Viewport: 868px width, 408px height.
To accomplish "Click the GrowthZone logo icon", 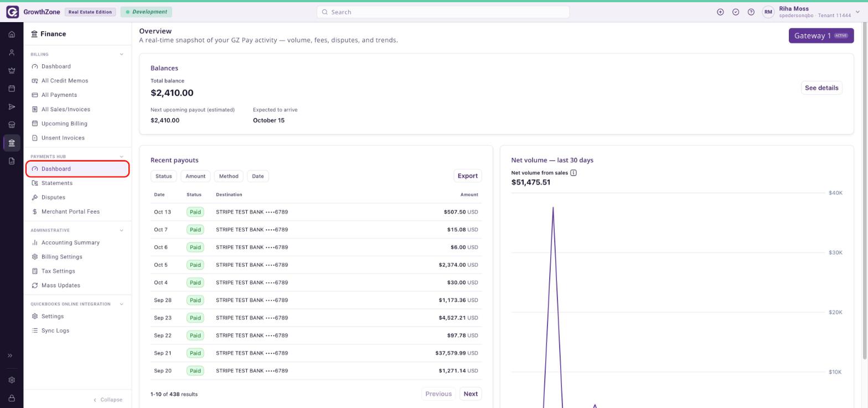I will pyautogui.click(x=12, y=12).
